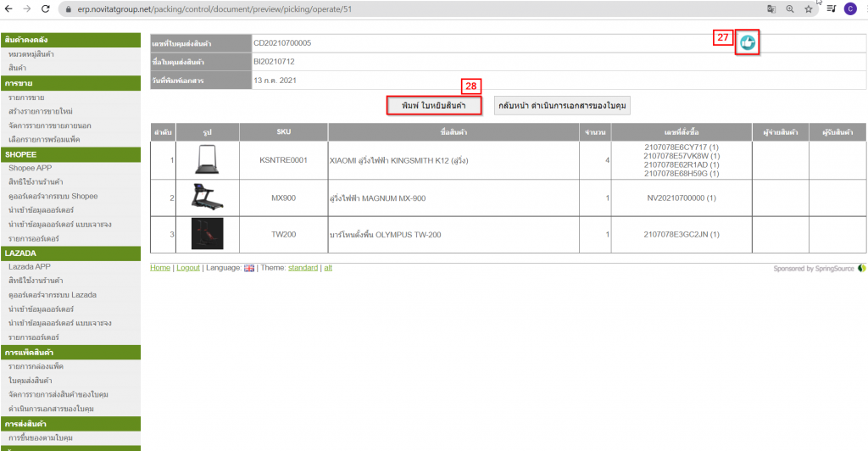Click the bookmark star icon in address bar
Screen dimensions: 868x451
click(809, 8)
